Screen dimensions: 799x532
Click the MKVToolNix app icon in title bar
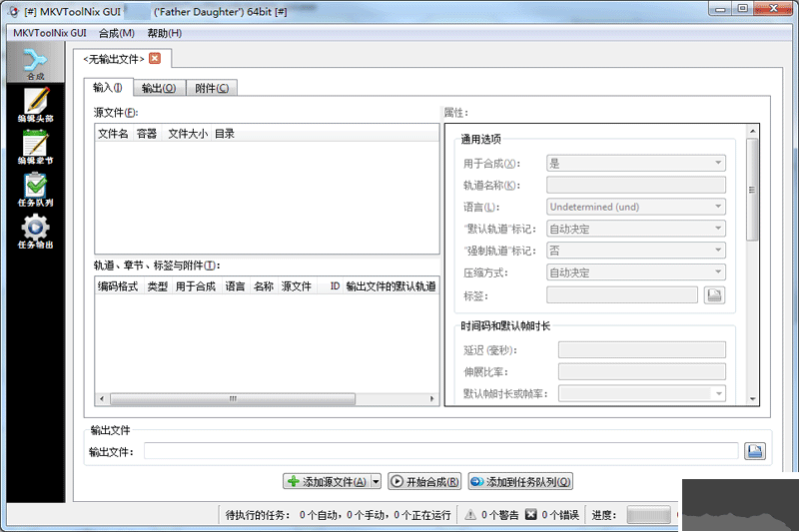(14, 12)
